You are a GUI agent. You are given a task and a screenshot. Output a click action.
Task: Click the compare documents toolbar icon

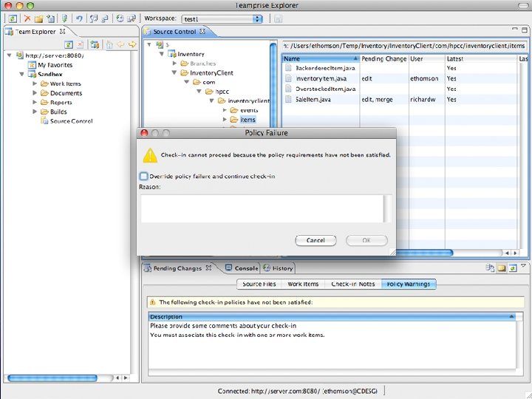click(x=94, y=18)
